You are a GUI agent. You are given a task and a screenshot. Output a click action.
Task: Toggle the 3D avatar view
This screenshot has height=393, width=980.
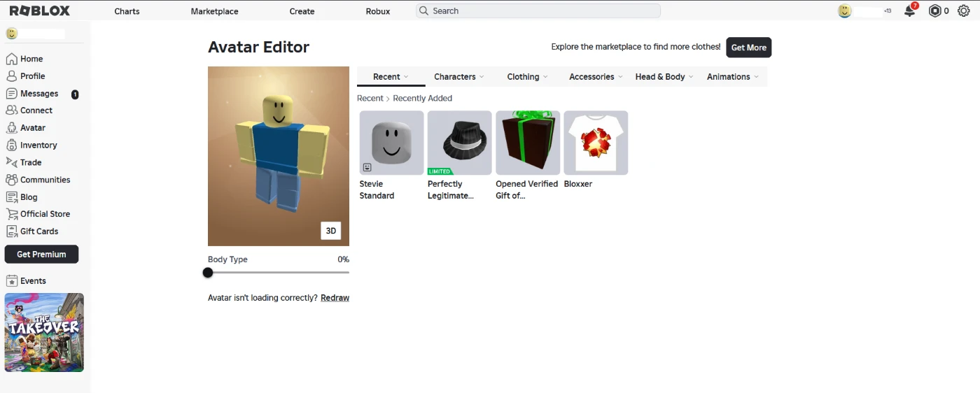click(x=331, y=231)
